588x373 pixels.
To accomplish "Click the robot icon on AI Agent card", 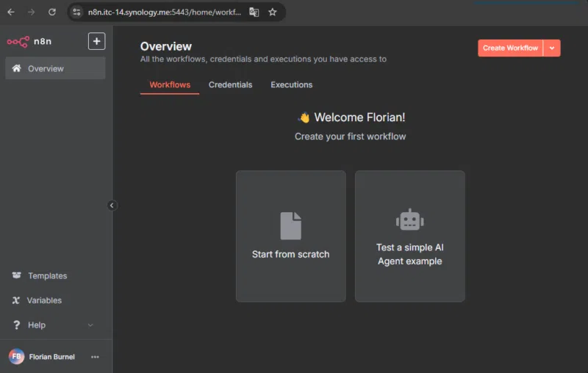I will [x=410, y=220].
